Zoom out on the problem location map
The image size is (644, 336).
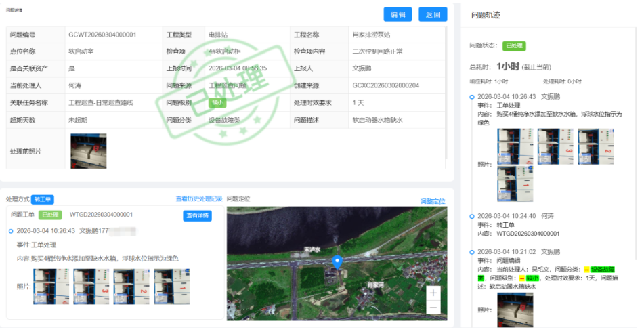pos(433,308)
